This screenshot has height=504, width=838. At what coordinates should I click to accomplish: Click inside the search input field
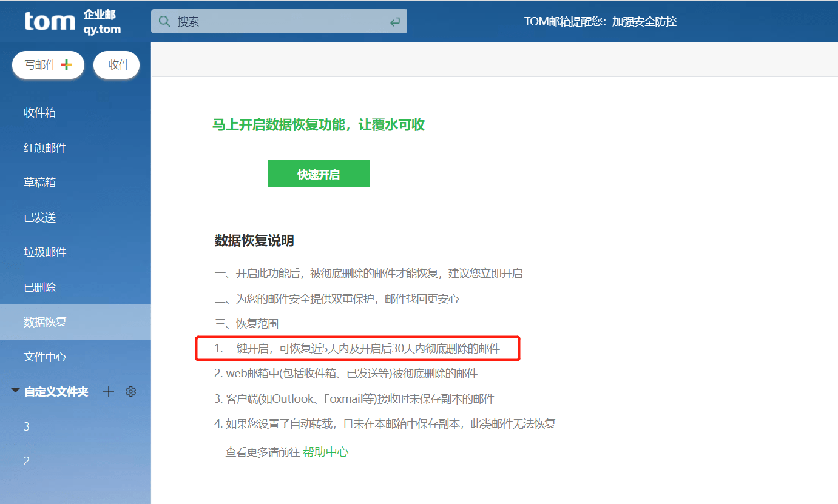point(273,21)
